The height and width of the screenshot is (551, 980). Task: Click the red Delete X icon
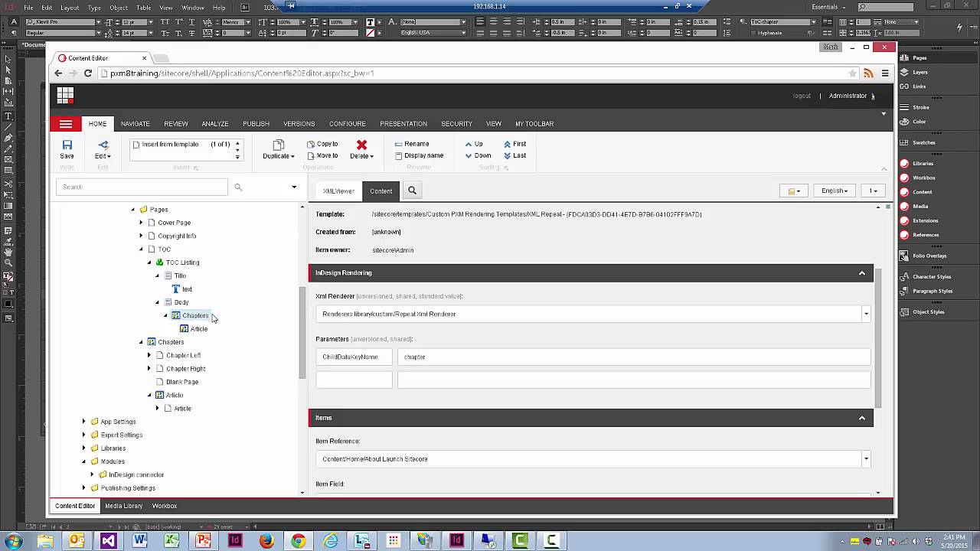(x=361, y=145)
